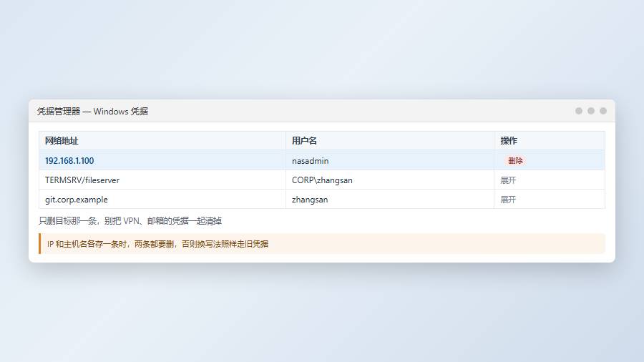Delete the 192.168.1.100 credential
The image size is (644, 362).
[515, 160]
